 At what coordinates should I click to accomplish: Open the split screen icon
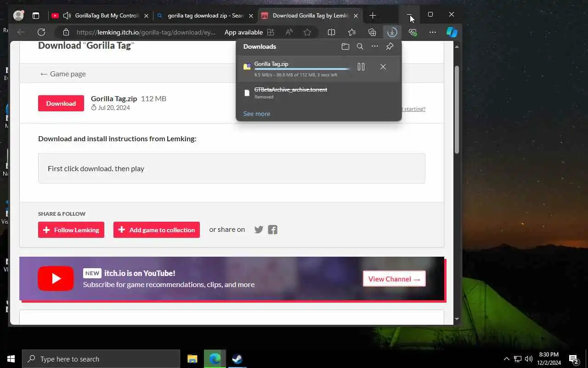[331, 32]
